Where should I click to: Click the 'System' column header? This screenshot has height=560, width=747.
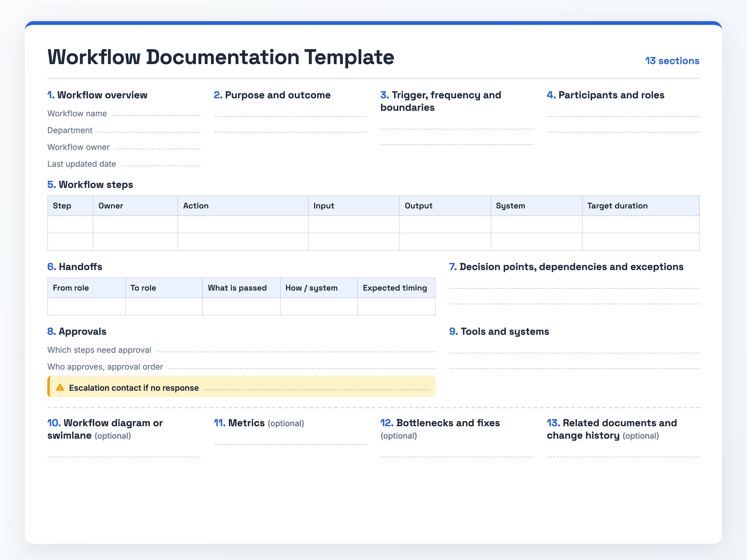coord(537,206)
